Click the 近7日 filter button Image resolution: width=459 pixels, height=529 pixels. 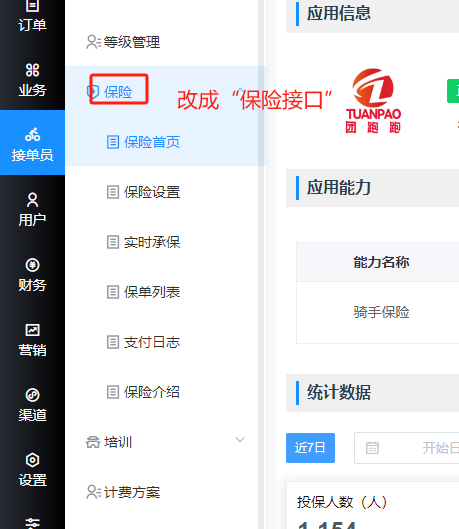click(310, 448)
